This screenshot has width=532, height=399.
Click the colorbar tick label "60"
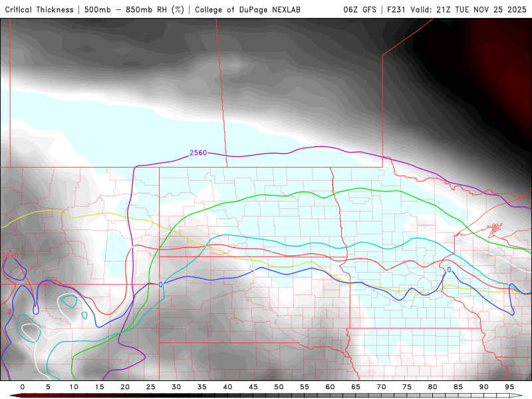point(330,387)
